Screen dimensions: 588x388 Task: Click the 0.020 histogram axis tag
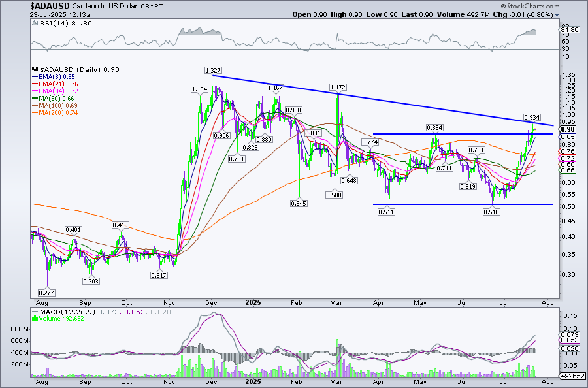pyautogui.click(x=569, y=348)
